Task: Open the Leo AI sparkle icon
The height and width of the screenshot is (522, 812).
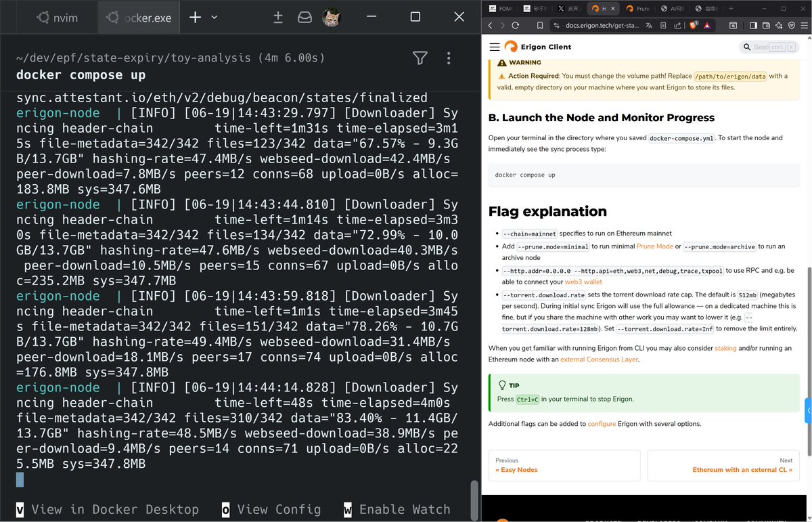Action: (x=779, y=26)
